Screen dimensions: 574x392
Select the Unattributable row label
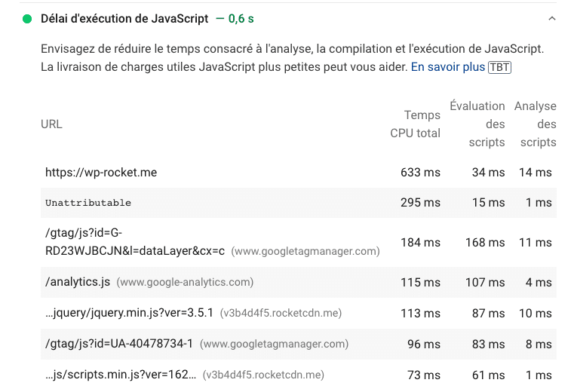click(88, 202)
